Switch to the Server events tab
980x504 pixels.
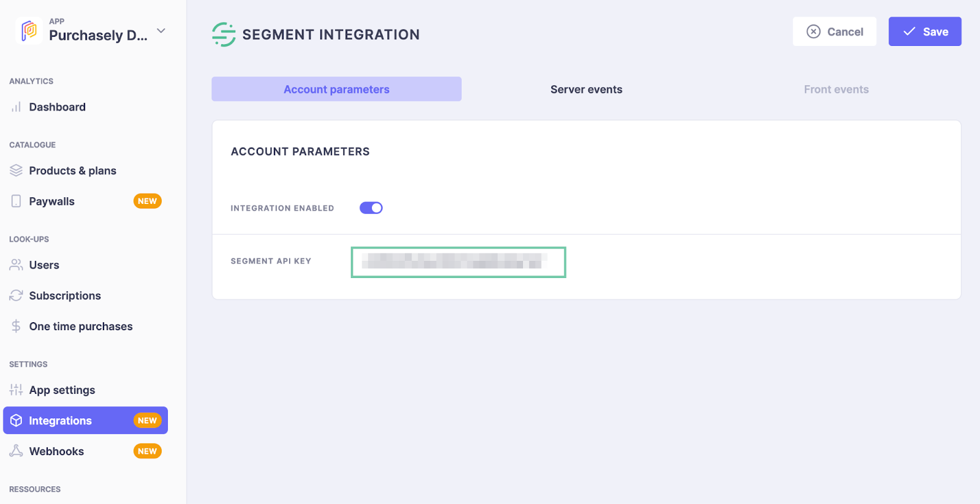[586, 89]
